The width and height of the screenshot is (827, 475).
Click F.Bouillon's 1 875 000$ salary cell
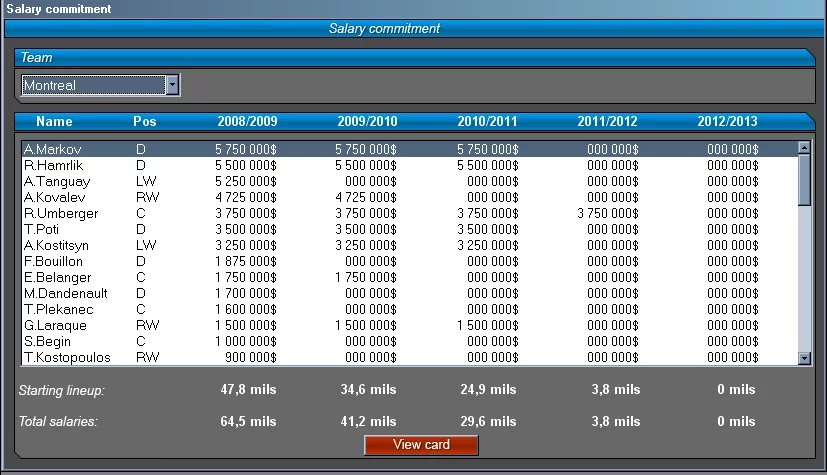click(x=246, y=261)
